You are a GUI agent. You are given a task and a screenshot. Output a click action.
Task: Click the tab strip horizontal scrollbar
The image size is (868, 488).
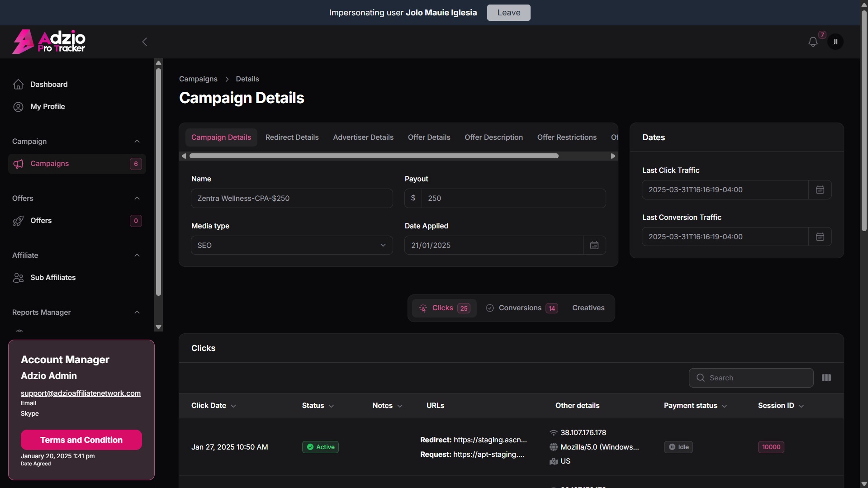click(x=374, y=156)
